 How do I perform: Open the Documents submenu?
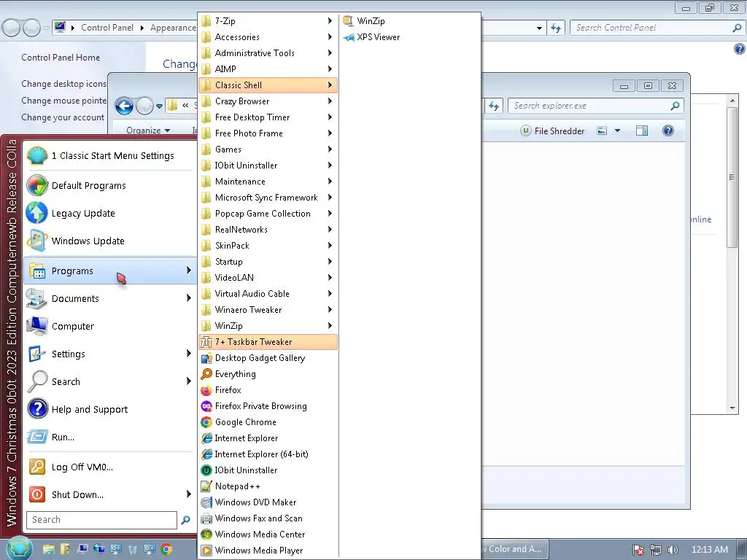(x=110, y=298)
